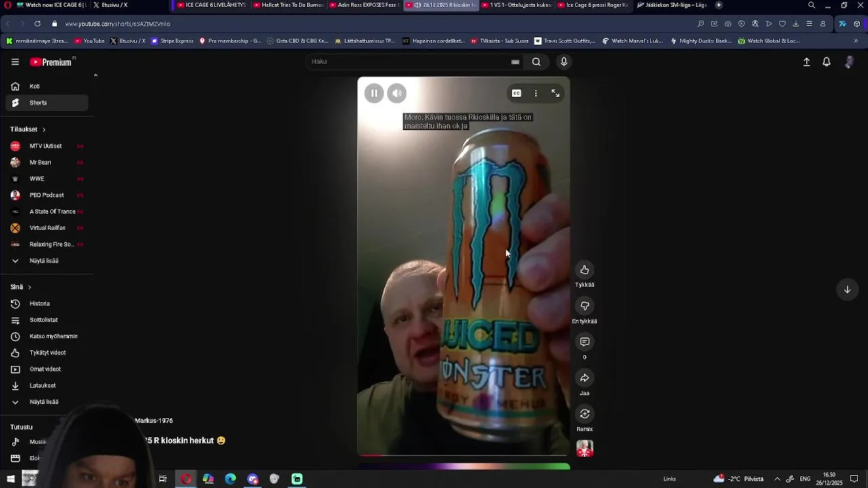The image size is (868, 488).
Task: Open the Virtual Railfan subscription
Action: (x=47, y=228)
